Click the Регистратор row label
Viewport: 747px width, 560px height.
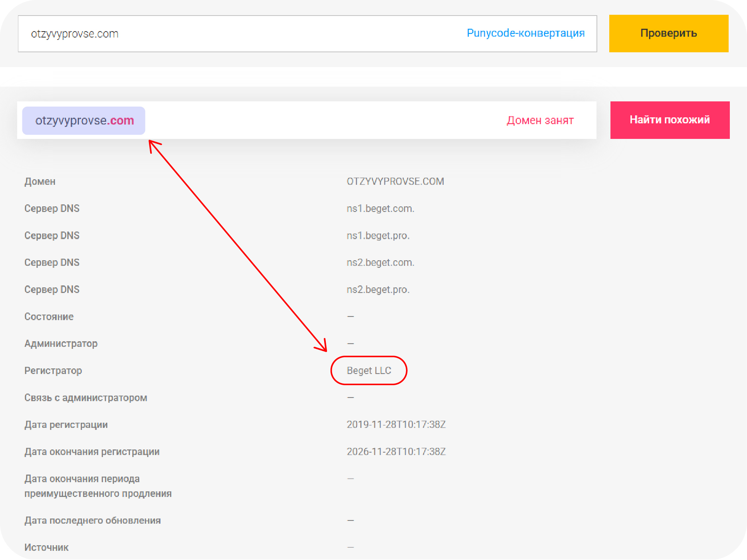pyautogui.click(x=53, y=371)
